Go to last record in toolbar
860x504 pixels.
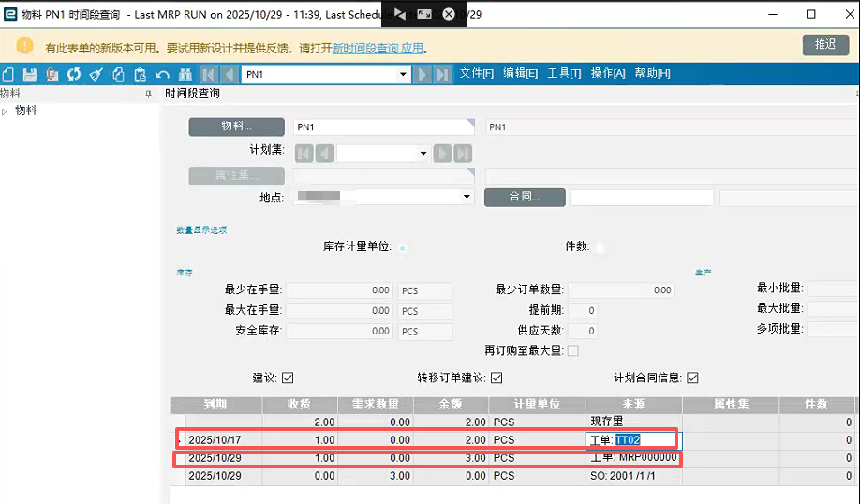point(442,74)
